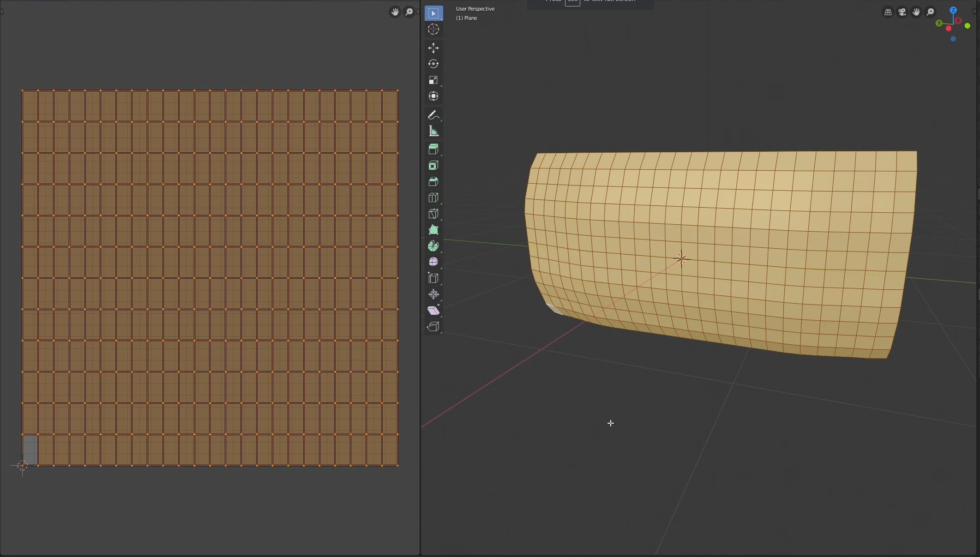The image size is (980, 557).
Task: Click the pan hand icon in the viewport
Action: pos(916,12)
